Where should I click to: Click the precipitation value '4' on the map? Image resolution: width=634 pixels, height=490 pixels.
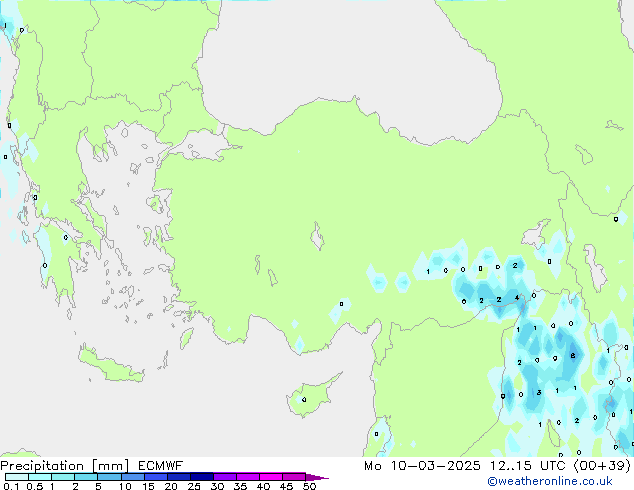[x=517, y=298]
